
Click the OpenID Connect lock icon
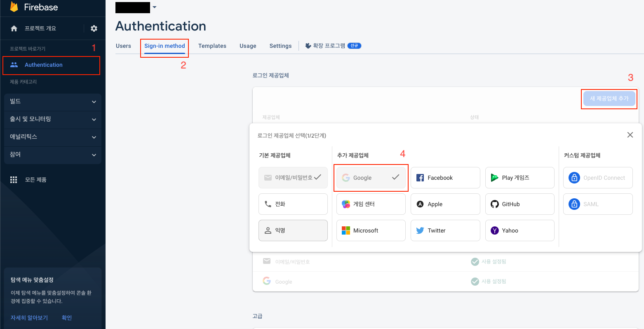(574, 178)
